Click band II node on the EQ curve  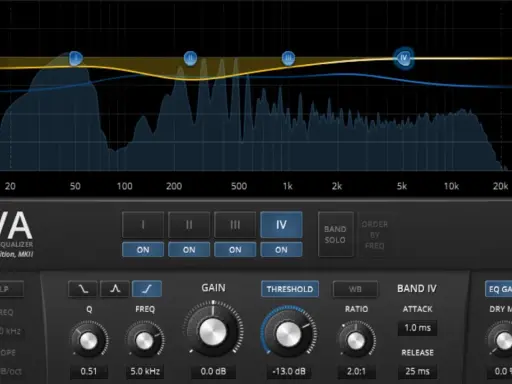(190, 58)
